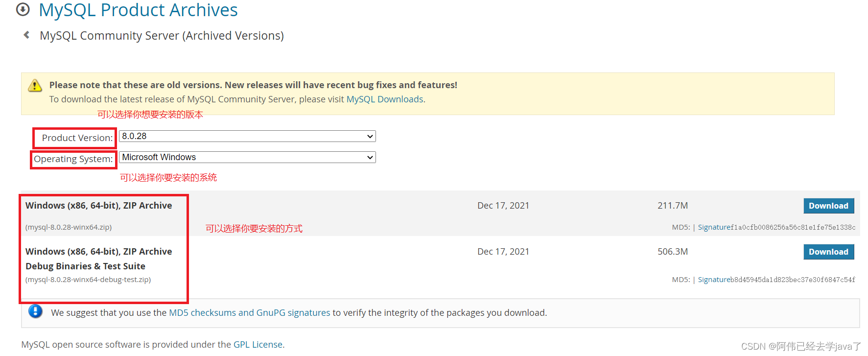The width and height of the screenshot is (868, 356).
Task: Click the Product Version label
Action: click(77, 138)
